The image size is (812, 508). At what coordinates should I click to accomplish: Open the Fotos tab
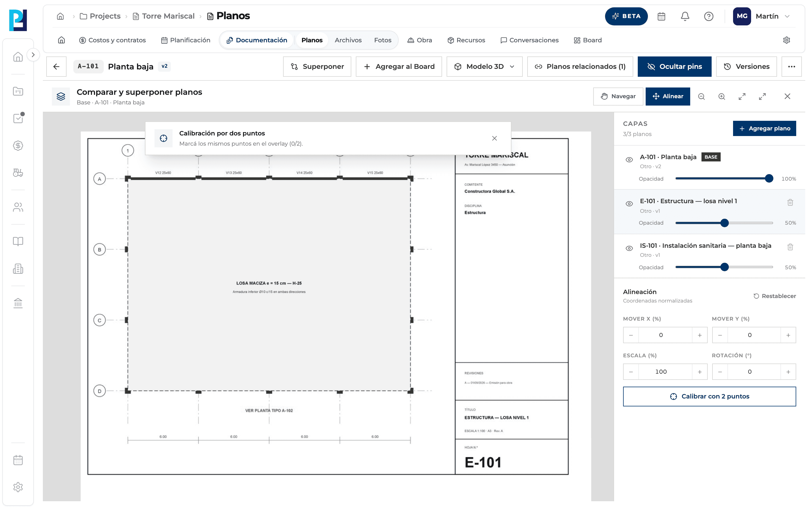click(x=383, y=40)
